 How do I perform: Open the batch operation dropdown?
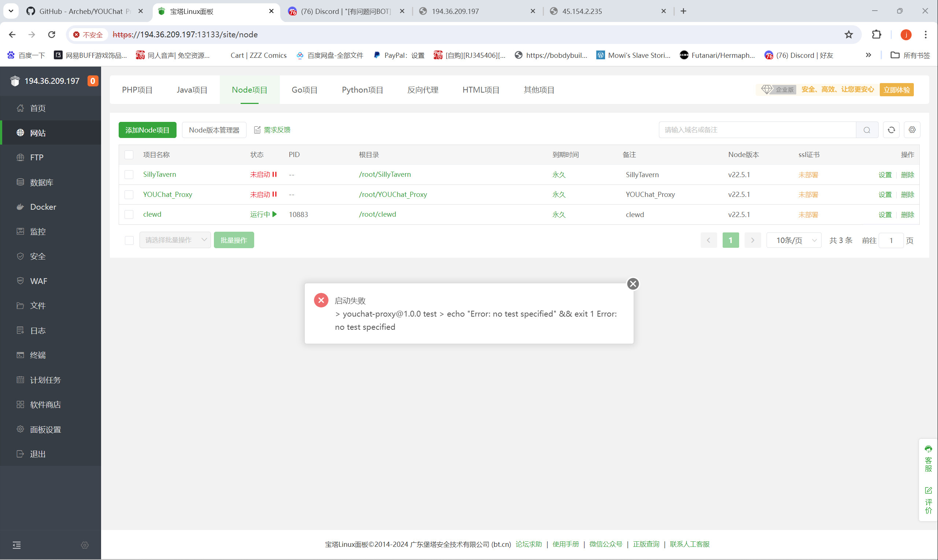point(175,240)
